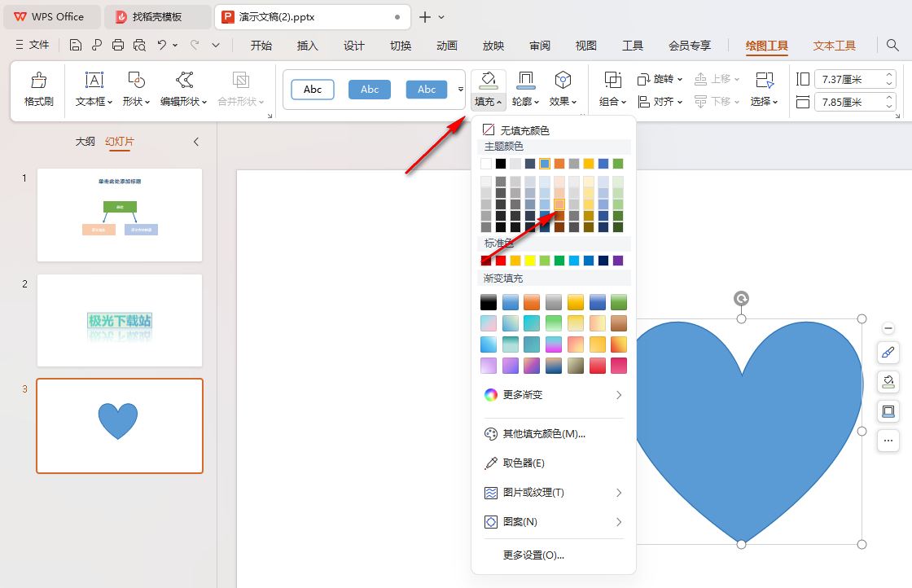
Task: Open Eyedropper (取色器) tool
Action: pyautogui.click(x=514, y=463)
